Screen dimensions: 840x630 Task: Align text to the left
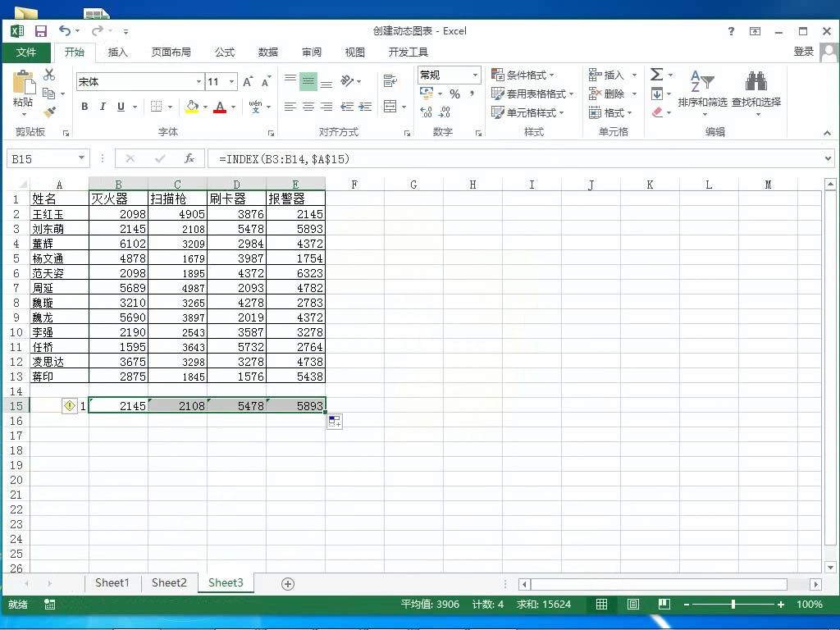tap(290, 107)
